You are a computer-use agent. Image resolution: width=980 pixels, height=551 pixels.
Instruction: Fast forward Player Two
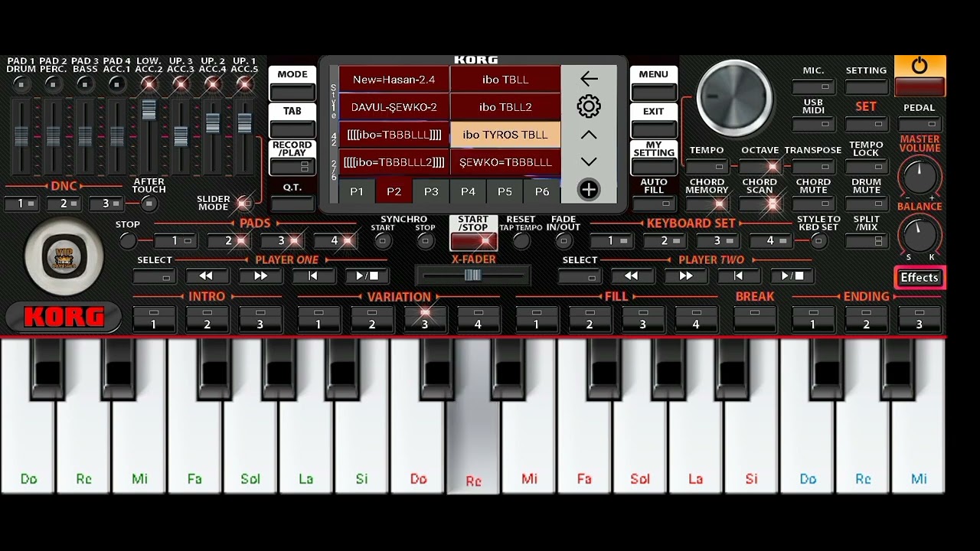click(x=685, y=275)
